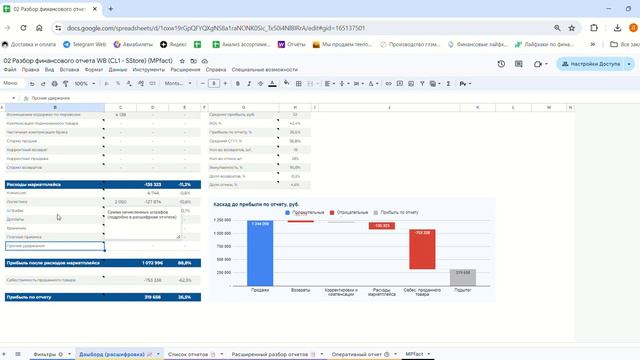Open the Расширения menu
This screenshot has height=360, width=640.
coord(185,70)
